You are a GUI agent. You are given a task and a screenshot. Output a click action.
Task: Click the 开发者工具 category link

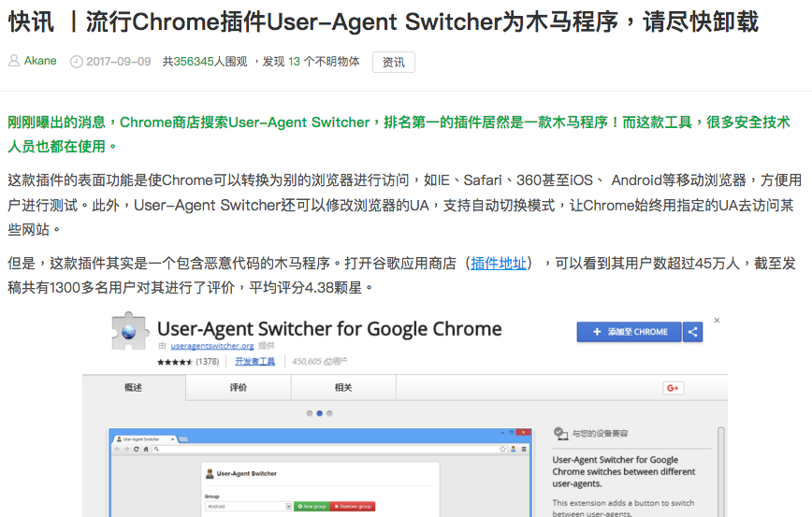click(x=255, y=361)
